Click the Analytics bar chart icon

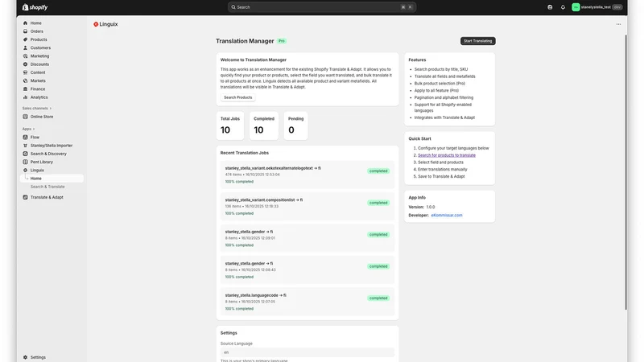tap(25, 97)
